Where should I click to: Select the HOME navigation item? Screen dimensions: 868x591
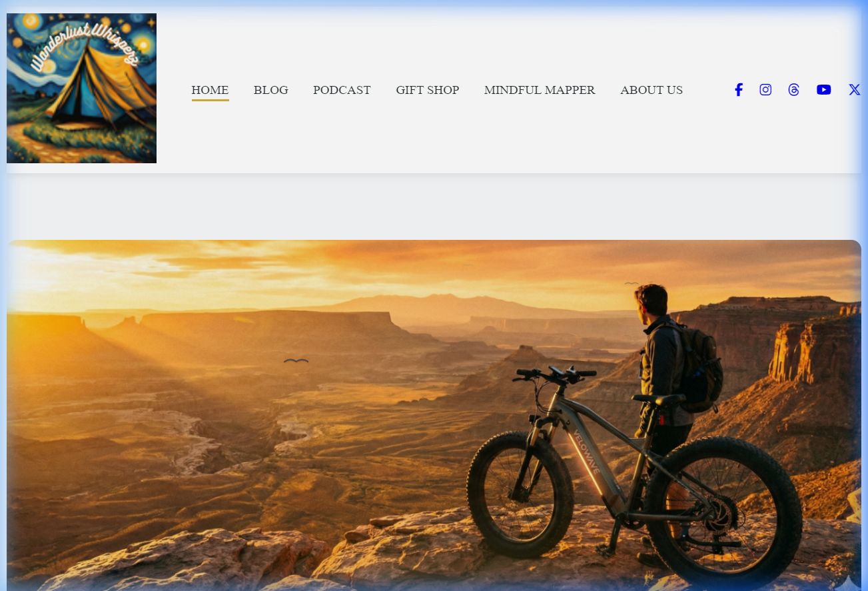coord(210,90)
